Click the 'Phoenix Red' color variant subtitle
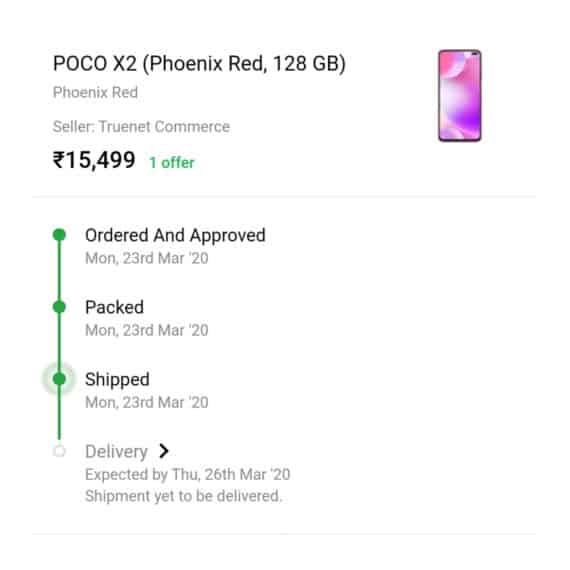 point(95,92)
